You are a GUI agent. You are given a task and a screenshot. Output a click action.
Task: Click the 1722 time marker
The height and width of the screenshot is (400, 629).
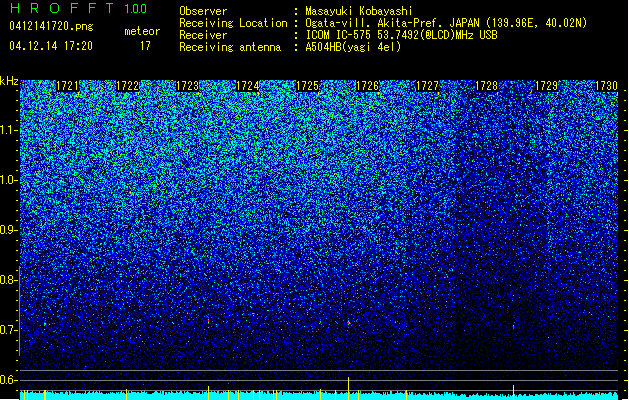click(x=127, y=86)
